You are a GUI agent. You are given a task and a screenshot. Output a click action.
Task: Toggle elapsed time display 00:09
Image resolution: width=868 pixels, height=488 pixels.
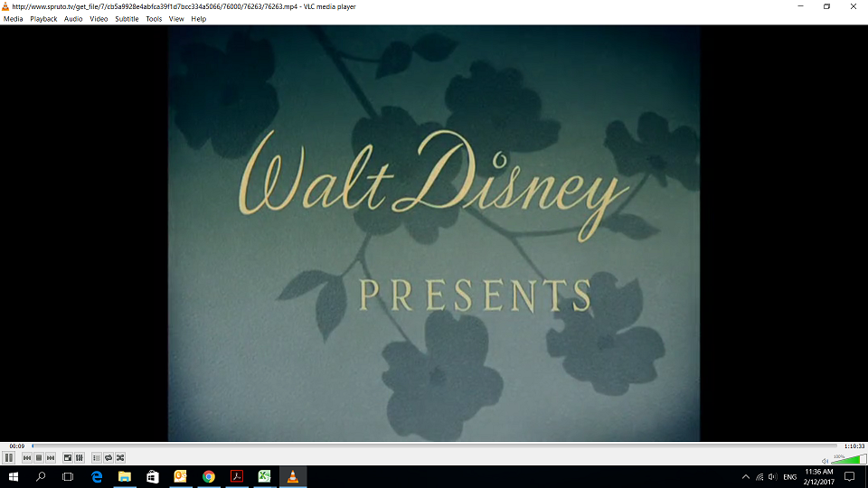point(16,446)
